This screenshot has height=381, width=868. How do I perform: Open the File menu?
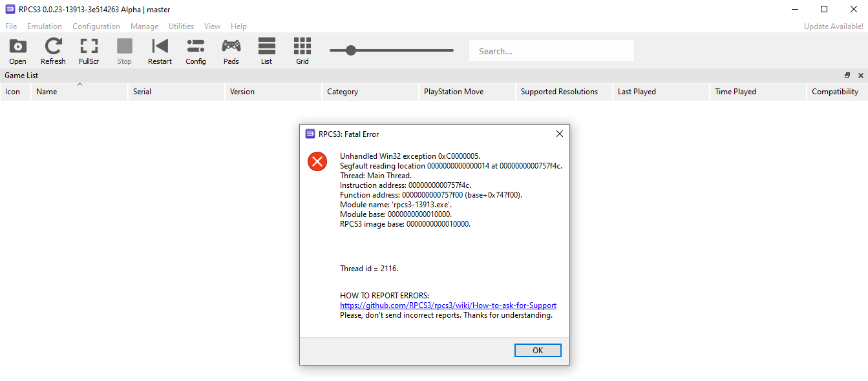(x=11, y=26)
